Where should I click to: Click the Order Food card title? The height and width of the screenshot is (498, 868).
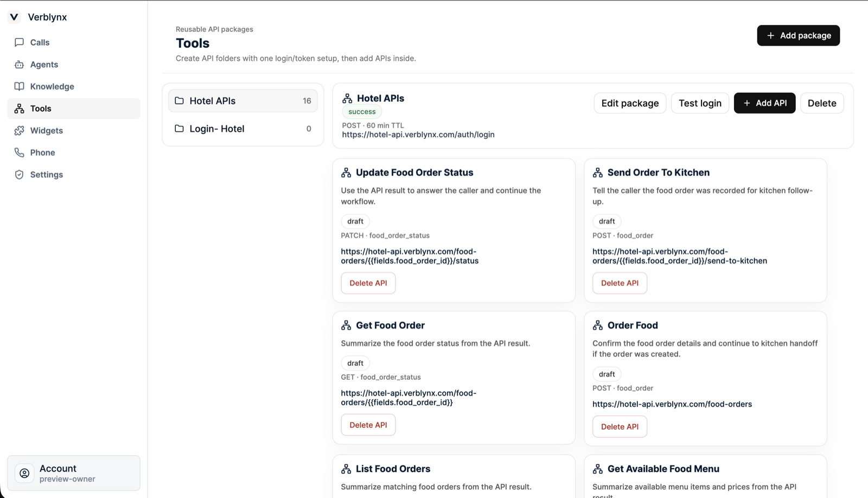(633, 325)
